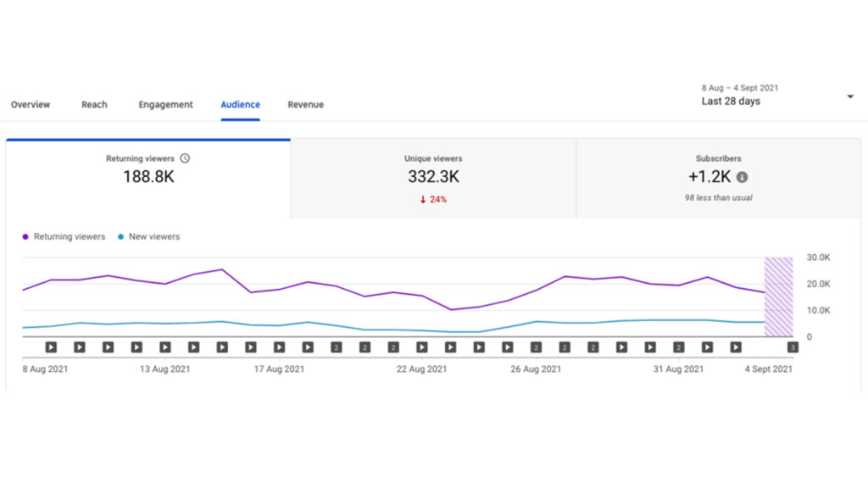Image resolution: width=868 pixels, height=488 pixels.
Task: Click the info icon next to +1.2K subscribers
Action: (742, 177)
